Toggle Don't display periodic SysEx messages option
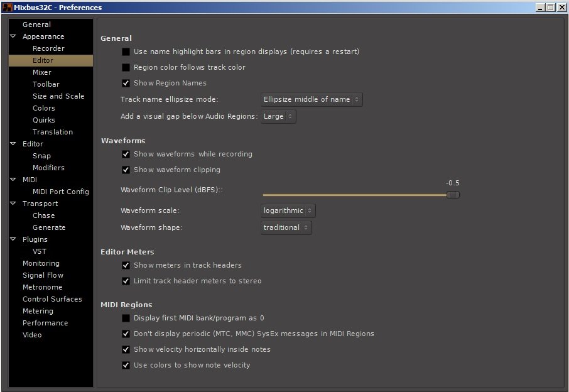Screen dimensions: 569x392 (126, 334)
